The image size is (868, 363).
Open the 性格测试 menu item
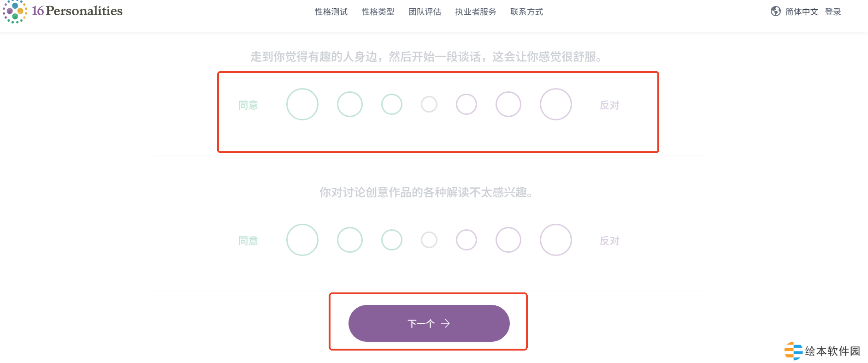click(x=331, y=12)
